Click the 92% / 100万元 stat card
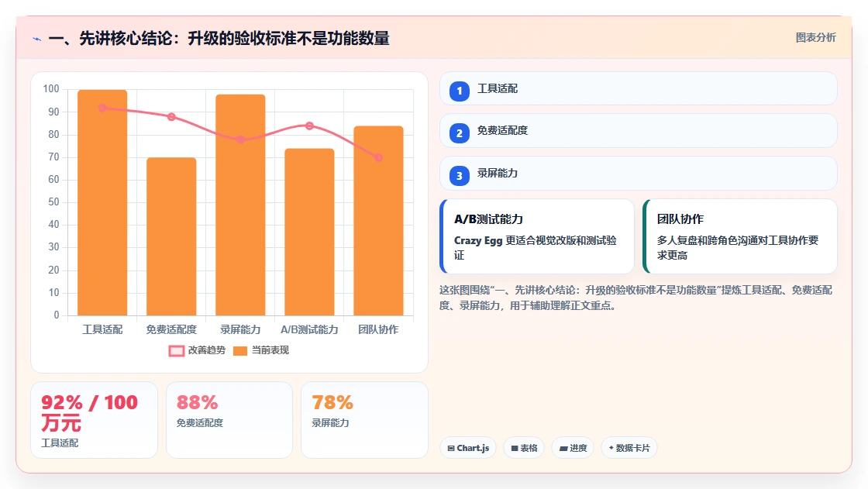This screenshot has height=489, width=868. click(x=94, y=420)
